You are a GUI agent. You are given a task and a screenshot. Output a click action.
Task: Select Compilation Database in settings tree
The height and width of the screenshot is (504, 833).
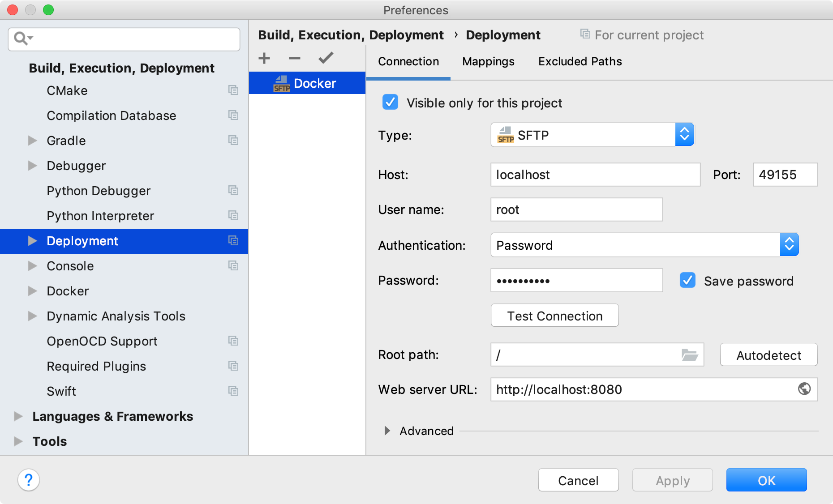(x=124, y=115)
